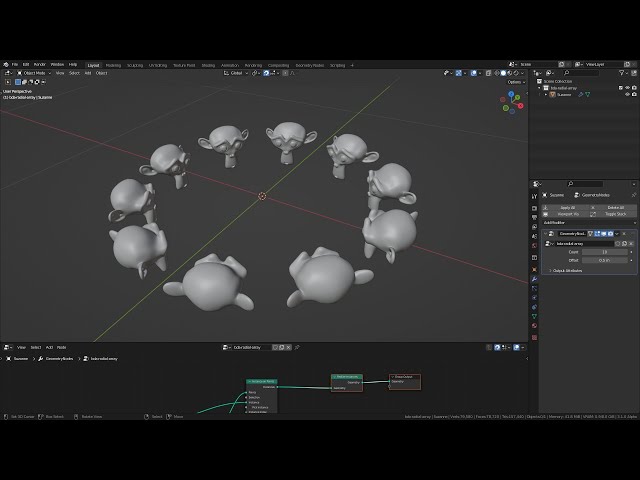
Task: Switch to solid viewport shading
Action: pos(503,73)
